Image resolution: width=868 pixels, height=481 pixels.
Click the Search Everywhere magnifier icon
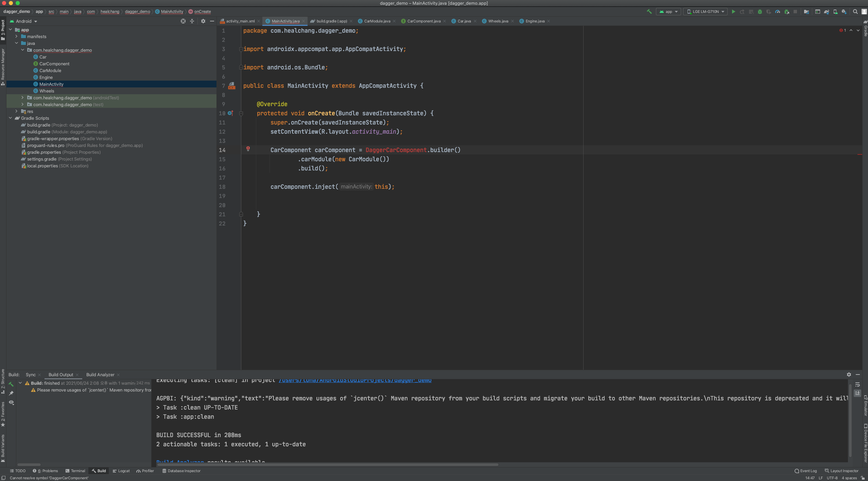[855, 12]
